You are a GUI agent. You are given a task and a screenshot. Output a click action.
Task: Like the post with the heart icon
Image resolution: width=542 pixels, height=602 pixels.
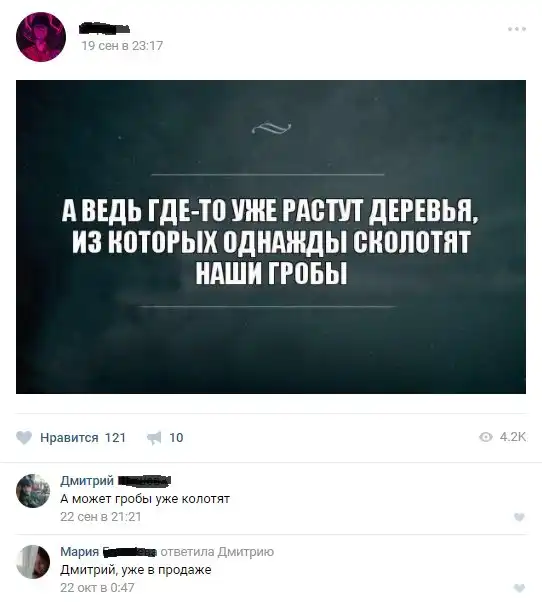pyautogui.click(x=24, y=438)
